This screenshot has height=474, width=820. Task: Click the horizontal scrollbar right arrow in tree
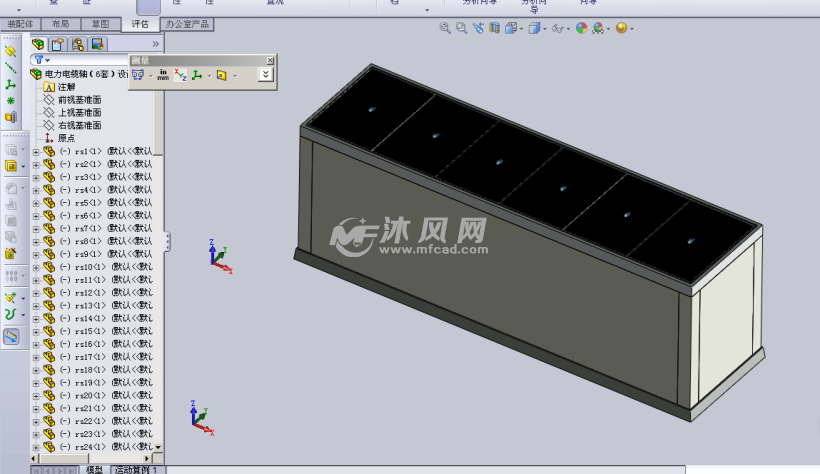(x=147, y=459)
